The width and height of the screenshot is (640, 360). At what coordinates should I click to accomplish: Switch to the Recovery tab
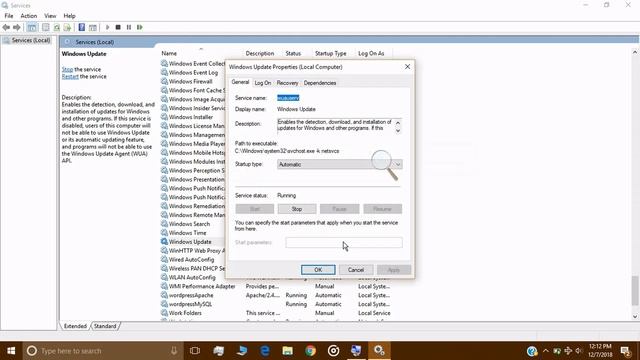pos(287,83)
